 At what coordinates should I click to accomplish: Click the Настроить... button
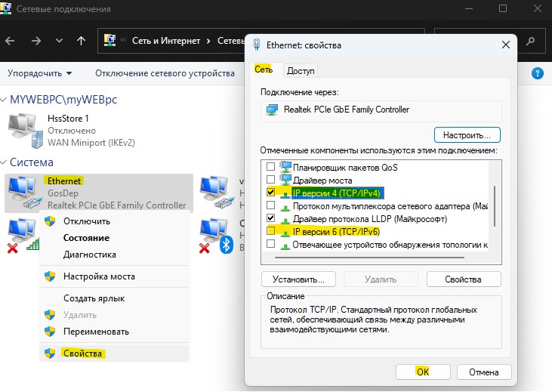pyautogui.click(x=467, y=135)
